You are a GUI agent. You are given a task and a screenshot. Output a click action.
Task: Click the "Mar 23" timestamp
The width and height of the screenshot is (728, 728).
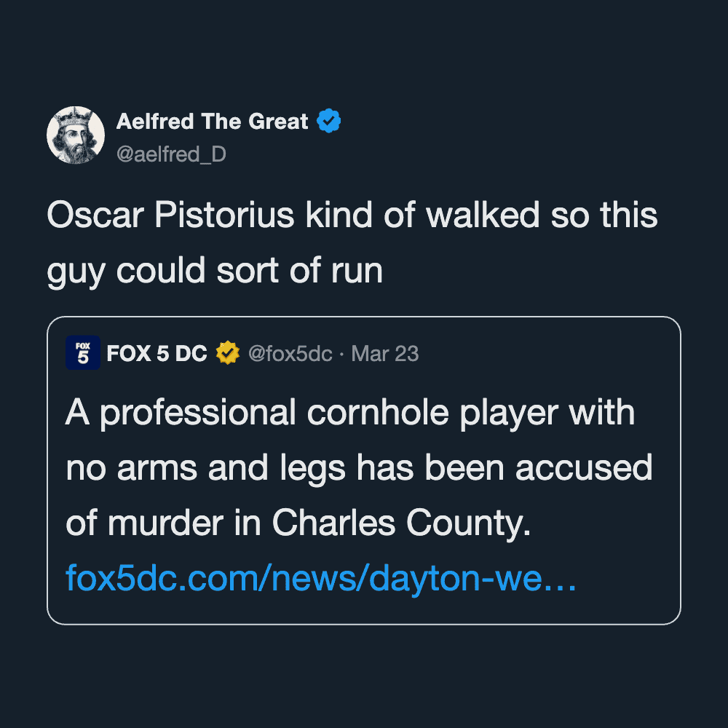pyautogui.click(x=385, y=354)
